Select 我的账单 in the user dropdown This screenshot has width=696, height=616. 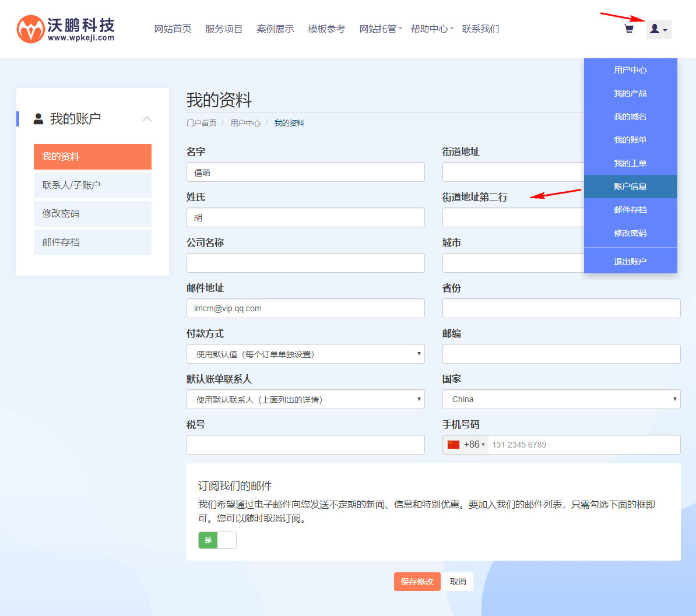point(630,140)
